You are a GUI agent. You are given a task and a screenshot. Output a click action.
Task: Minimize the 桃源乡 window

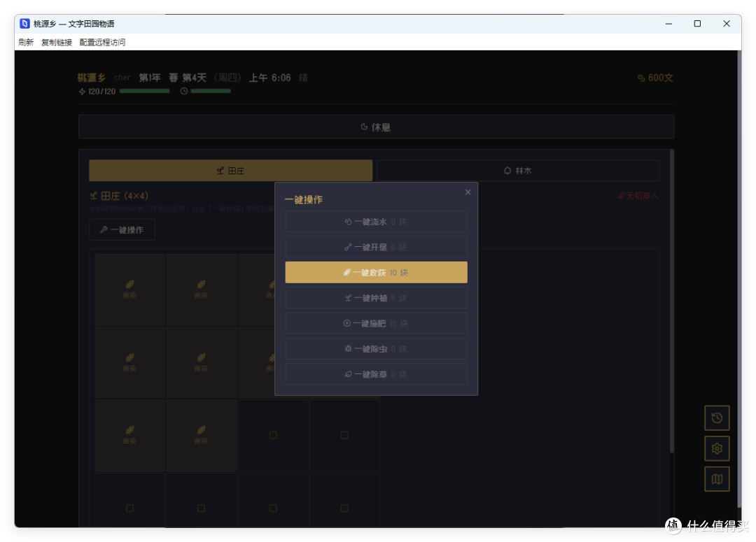[668, 24]
